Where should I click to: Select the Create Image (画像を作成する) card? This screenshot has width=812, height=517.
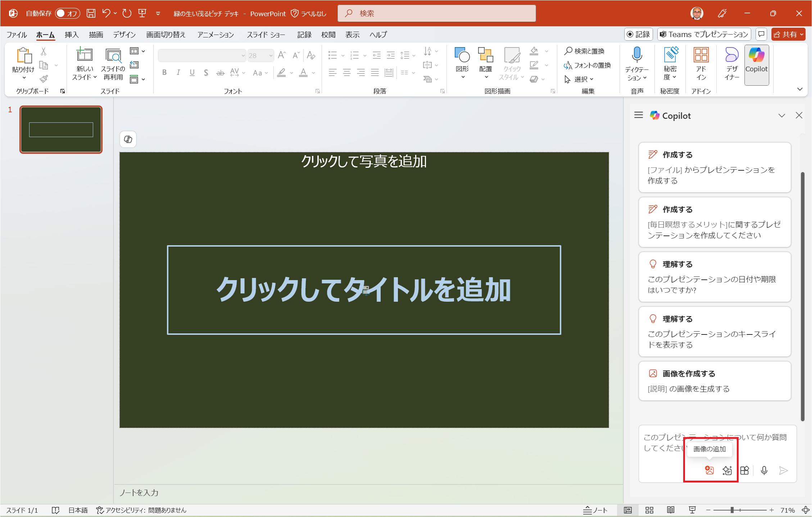pos(715,381)
